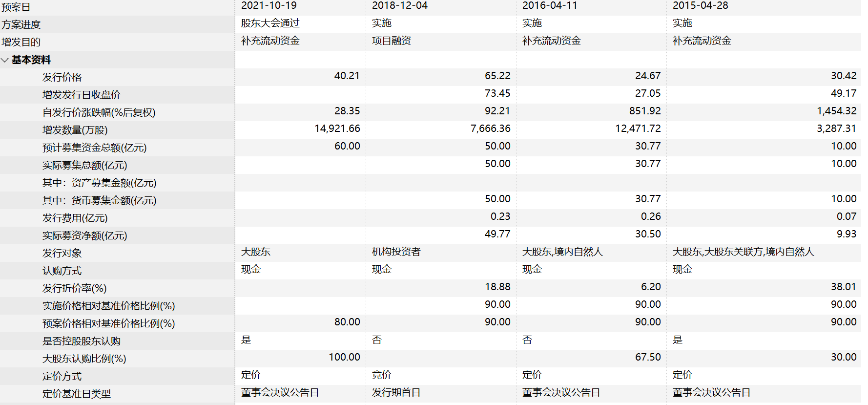Click the 9.93 net funds cell
This screenshot has height=405, width=868.
[x=847, y=234]
